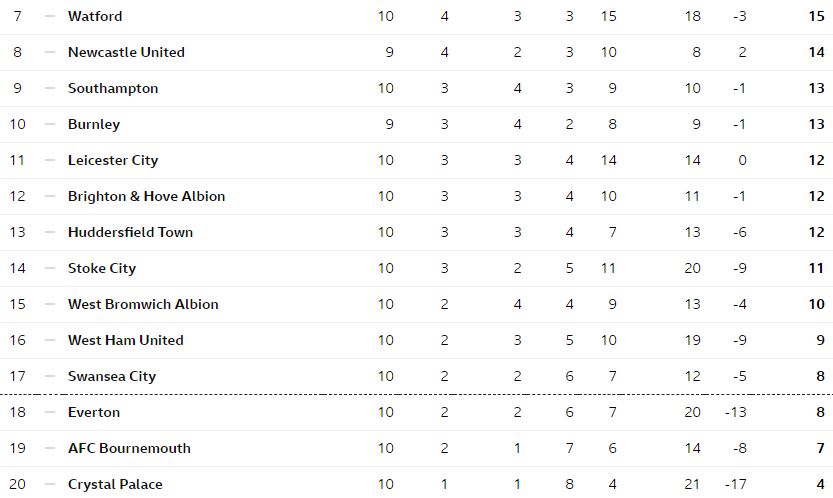Image resolution: width=833 pixels, height=498 pixels.
Task: Open the Huddersfield Town link
Action: point(131,232)
